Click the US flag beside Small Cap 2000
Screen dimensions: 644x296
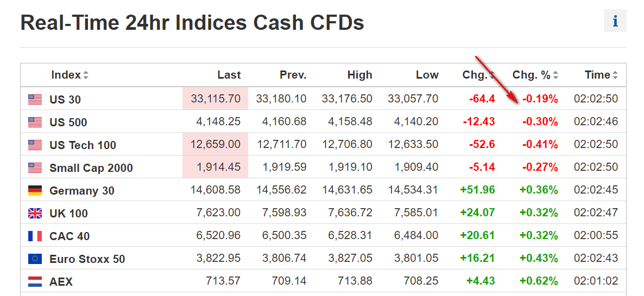pyautogui.click(x=35, y=168)
